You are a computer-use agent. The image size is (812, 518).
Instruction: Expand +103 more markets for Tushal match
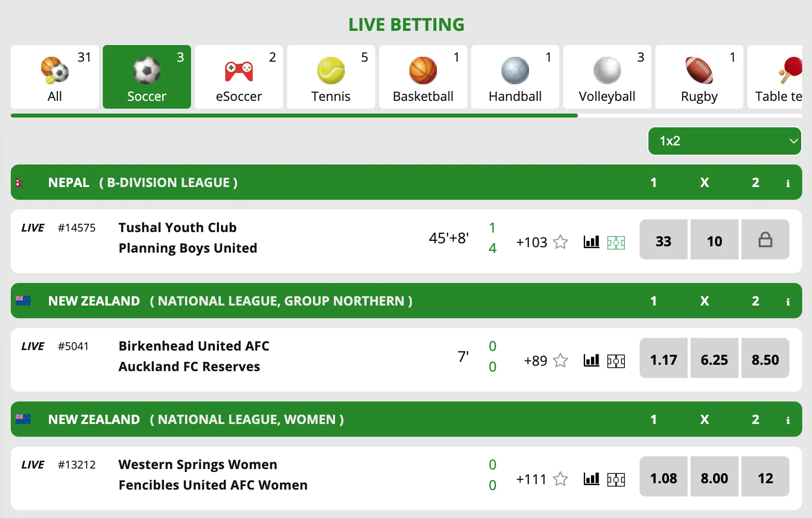tap(531, 242)
